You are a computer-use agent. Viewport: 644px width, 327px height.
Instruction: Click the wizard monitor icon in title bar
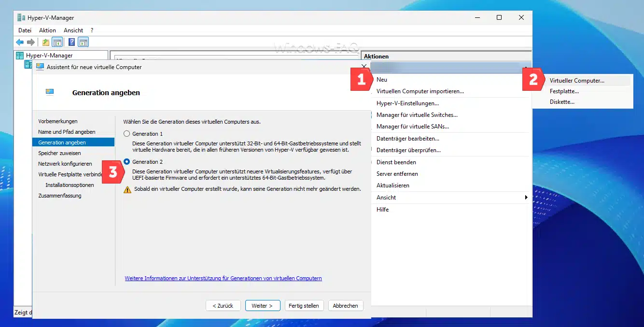[40, 67]
